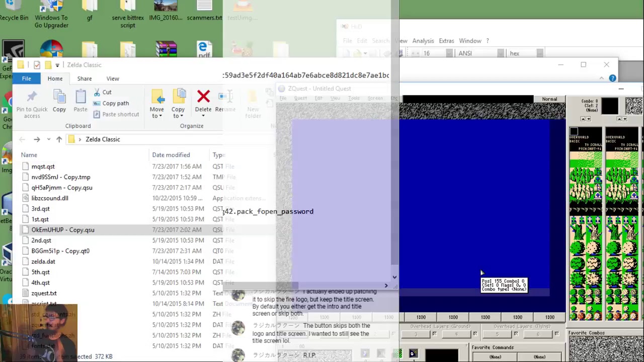This screenshot has width=644, height=362.
Task: Select nvd9SSmJ - Copy.tmp file
Action: pos(61,177)
